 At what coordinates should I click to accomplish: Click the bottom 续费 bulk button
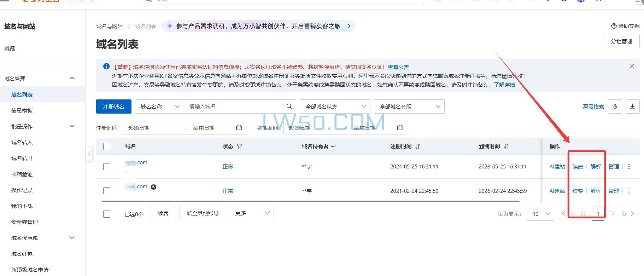(x=163, y=213)
